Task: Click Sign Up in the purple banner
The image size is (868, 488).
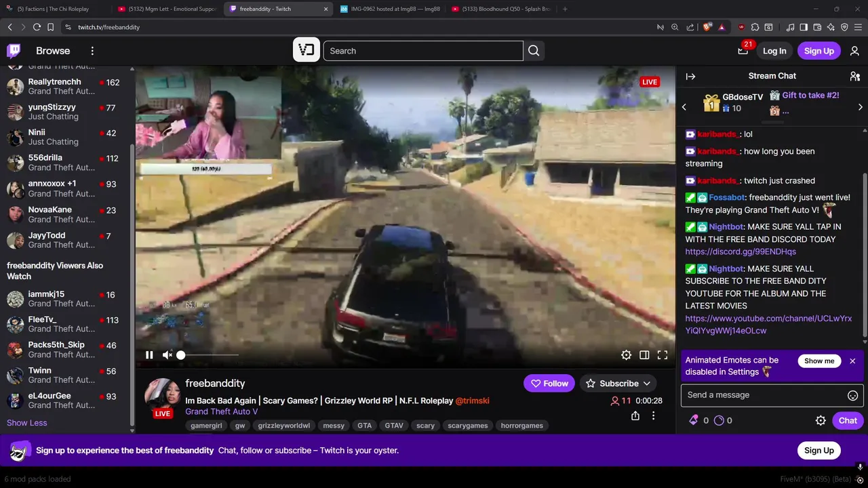Action: (x=819, y=451)
